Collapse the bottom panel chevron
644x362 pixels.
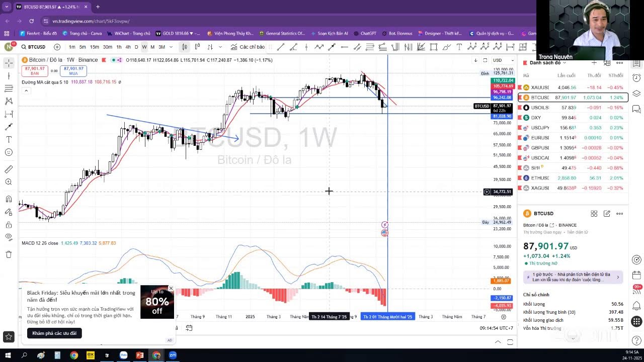(x=498, y=342)
